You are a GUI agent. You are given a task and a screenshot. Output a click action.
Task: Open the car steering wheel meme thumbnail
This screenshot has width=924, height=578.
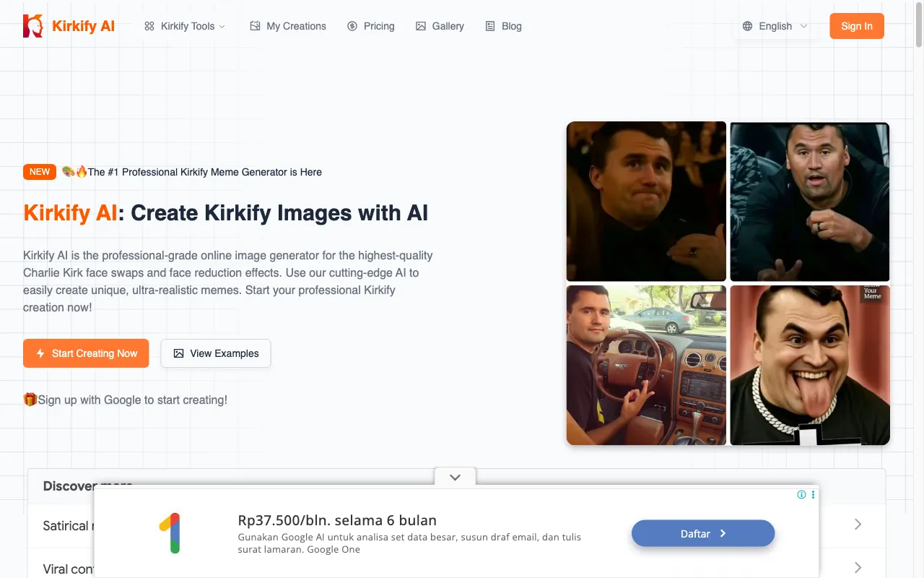click(x=646, y=365)
